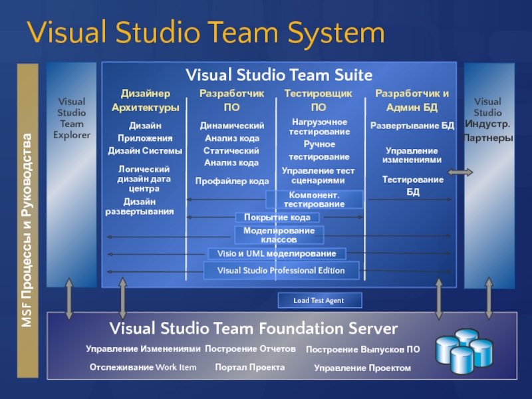Select the Разработчик и Админ БД heading
This screenshot has width=532, height=399.
click(x=412, y=100)
